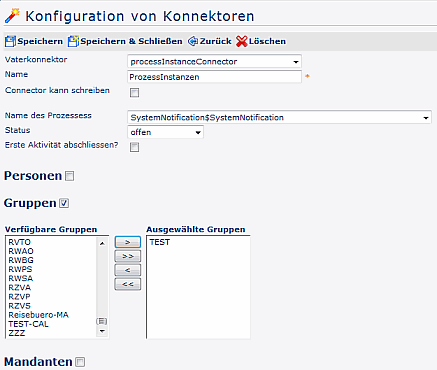Go back via Zurück link
This screenshot has width=437, height=370.
(x=215, y=41)
